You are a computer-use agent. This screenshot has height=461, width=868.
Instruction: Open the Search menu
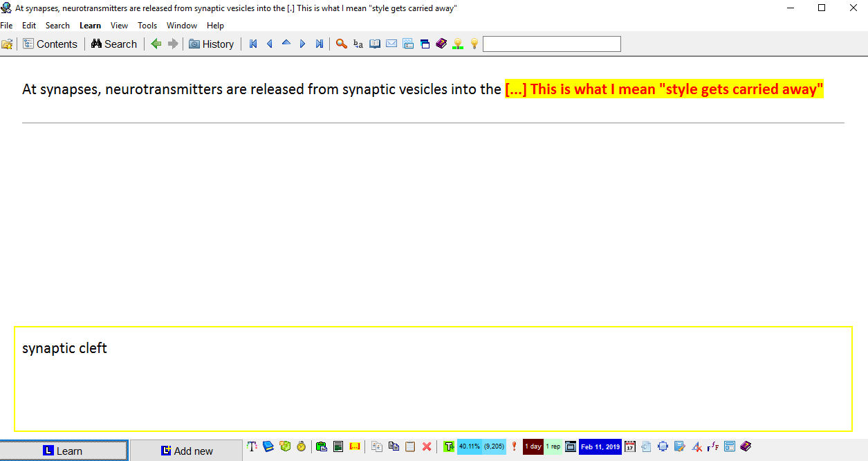pyautogui.click(x=57, y=26)
